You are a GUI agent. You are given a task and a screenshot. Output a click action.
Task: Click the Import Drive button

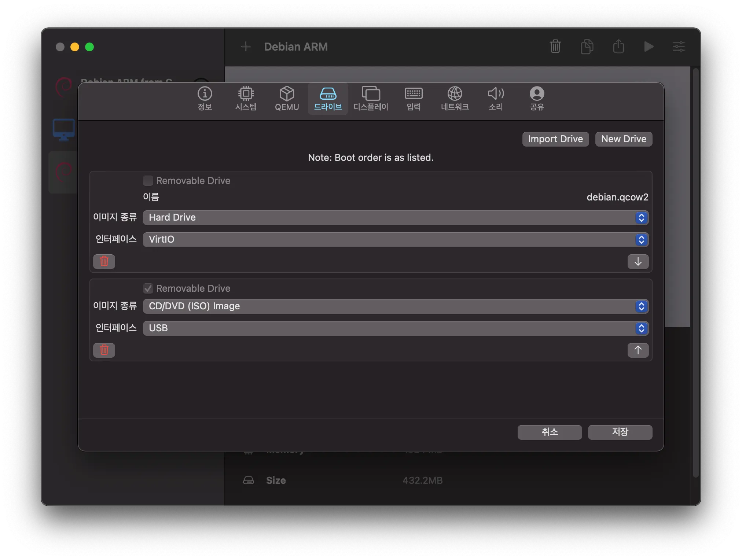[555, 139]
